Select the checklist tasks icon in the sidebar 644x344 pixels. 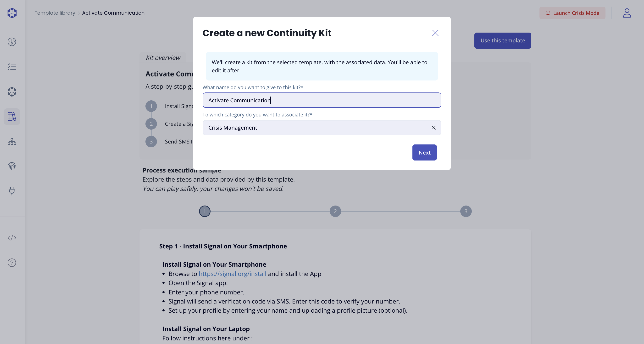click(12, 66)
